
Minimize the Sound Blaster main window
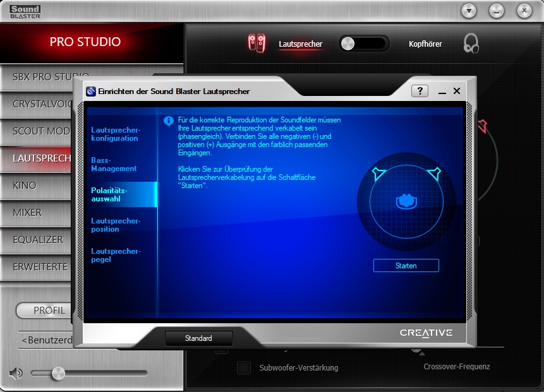coord(497,11)
